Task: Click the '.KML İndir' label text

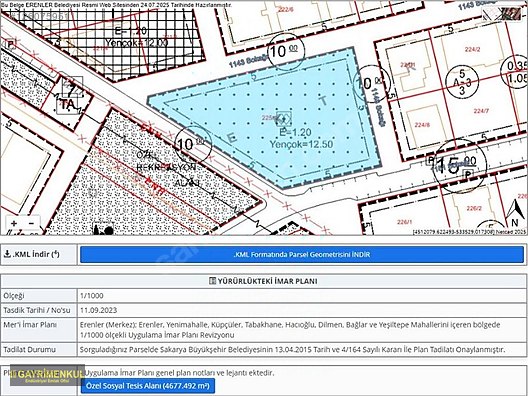Action: [36, 254]
